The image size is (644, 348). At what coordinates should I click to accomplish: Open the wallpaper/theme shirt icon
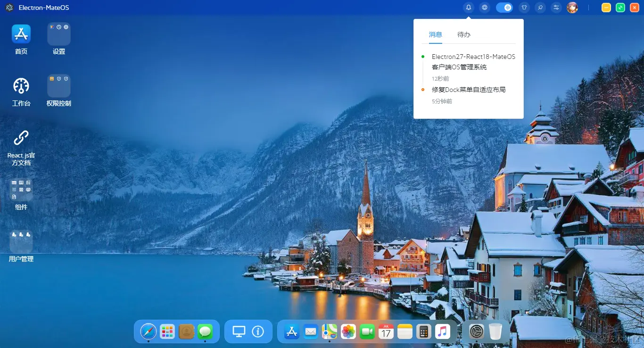(x=524, y=8)
